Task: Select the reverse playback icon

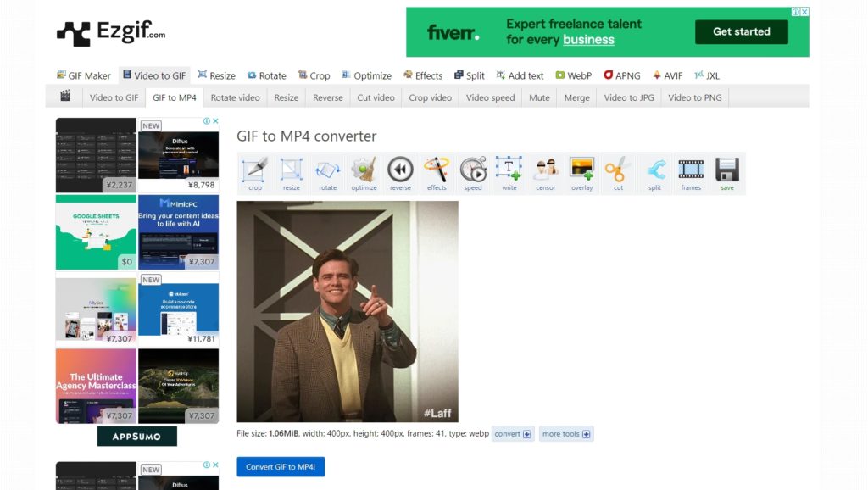Action: [x=400, y=170]
